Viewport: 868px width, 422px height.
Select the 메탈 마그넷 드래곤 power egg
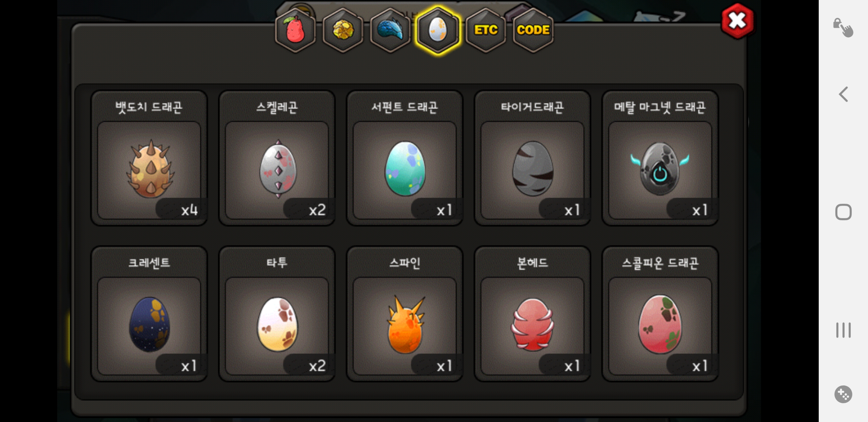660,158
